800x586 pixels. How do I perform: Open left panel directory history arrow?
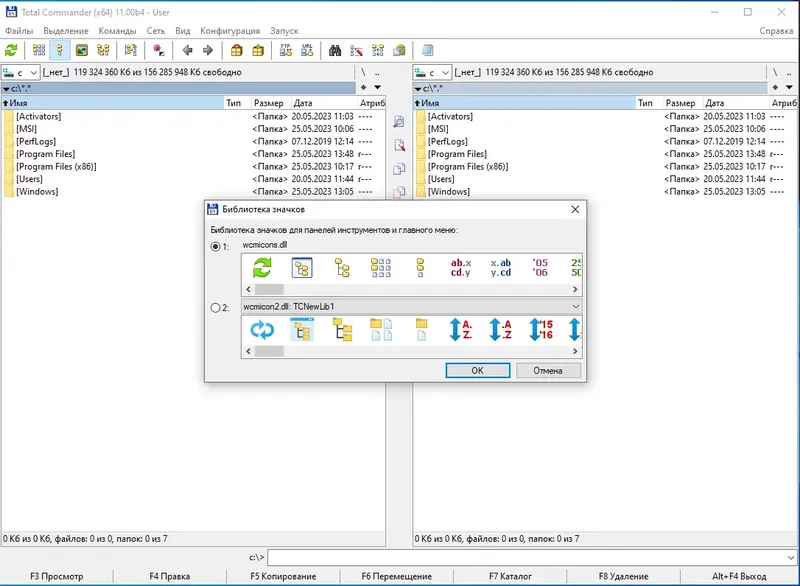pos(378,87)
